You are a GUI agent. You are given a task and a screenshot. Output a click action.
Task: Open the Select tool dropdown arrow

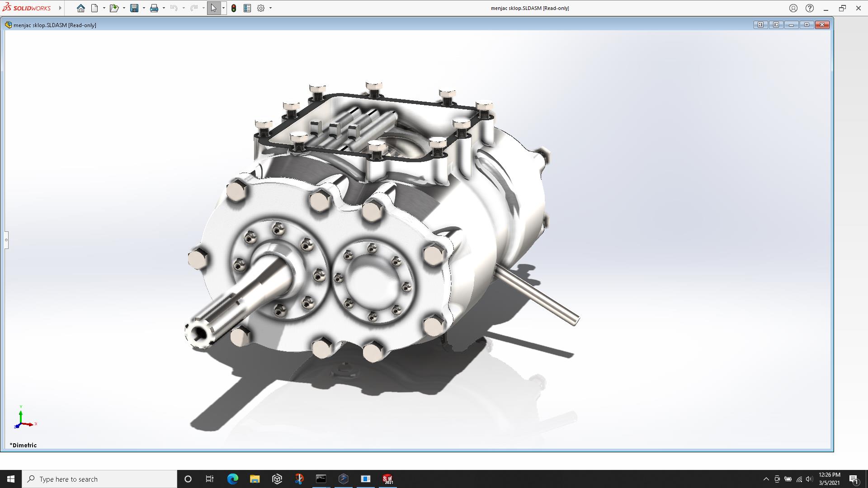(223, 8)
